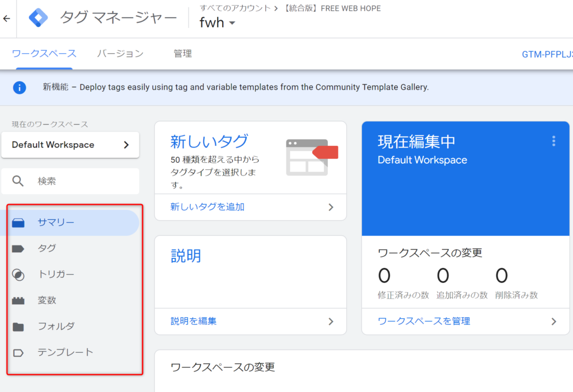Click the サマリー sidebar icon

point(18,223)
